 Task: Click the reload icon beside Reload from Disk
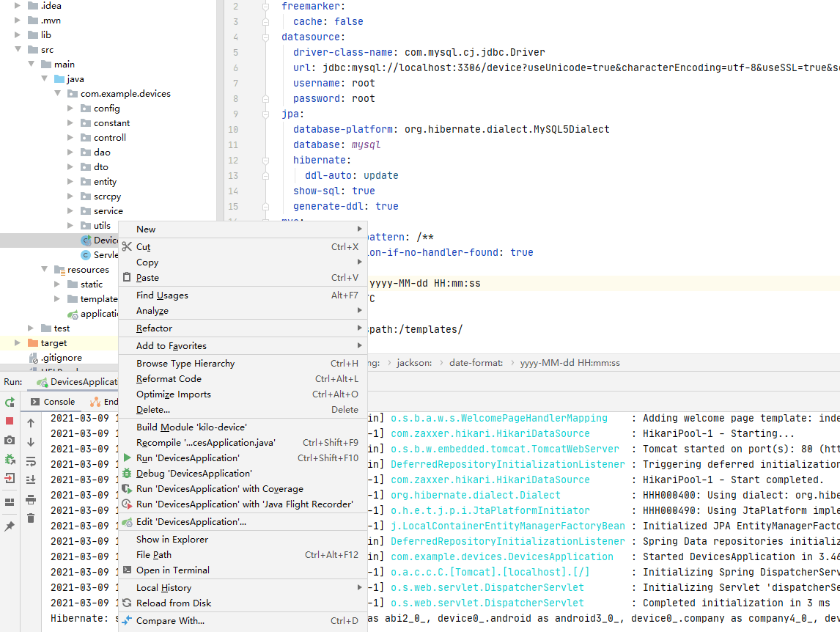(127, 603)
